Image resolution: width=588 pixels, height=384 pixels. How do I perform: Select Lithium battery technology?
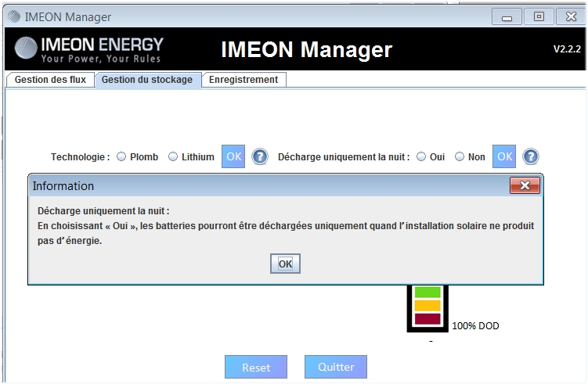[x=173, y=156]
